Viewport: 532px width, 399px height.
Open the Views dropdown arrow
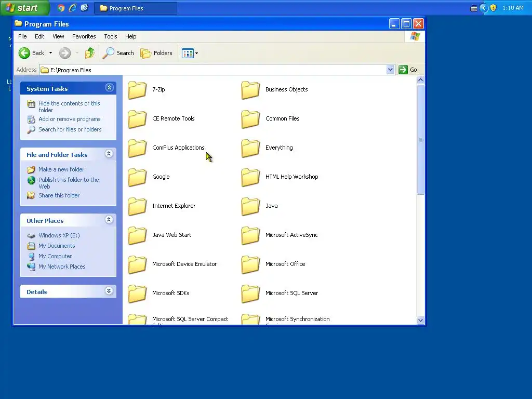(196, 54)
